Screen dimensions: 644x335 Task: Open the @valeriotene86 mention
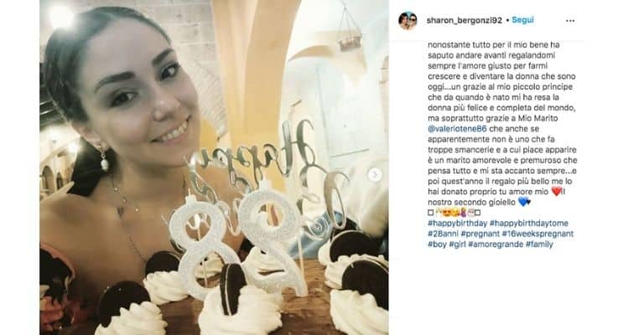click(457, 129)
